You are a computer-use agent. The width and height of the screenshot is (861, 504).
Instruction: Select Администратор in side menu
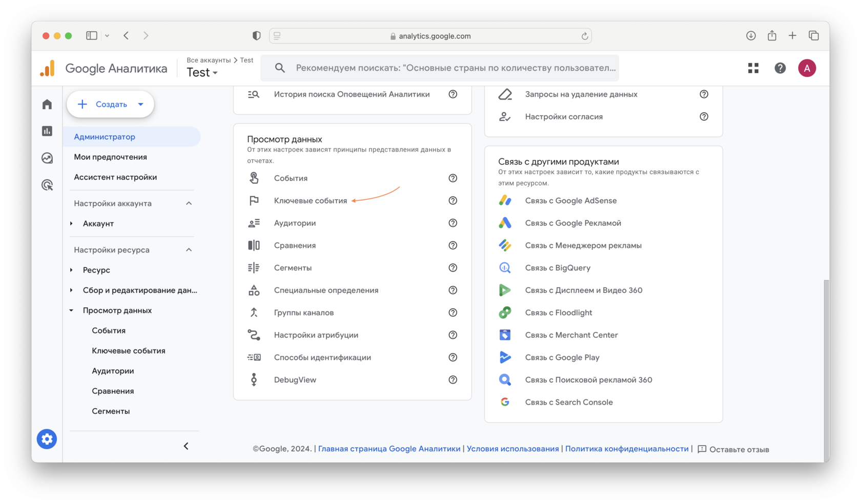(x=132, y=137)
